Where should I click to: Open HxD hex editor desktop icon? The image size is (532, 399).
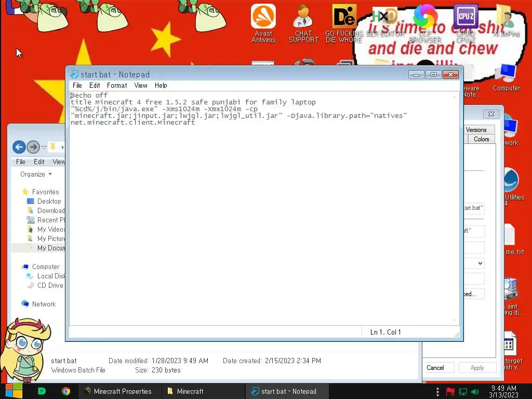[x=384, y=23]
